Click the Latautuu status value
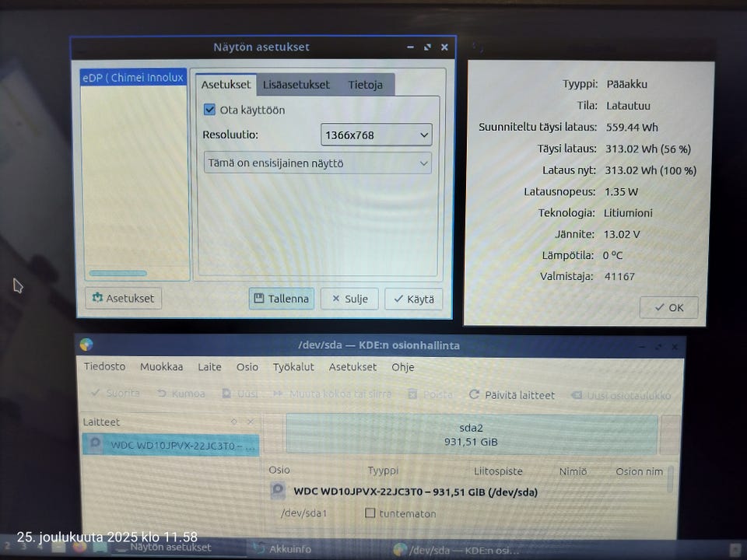 (629, 106)
